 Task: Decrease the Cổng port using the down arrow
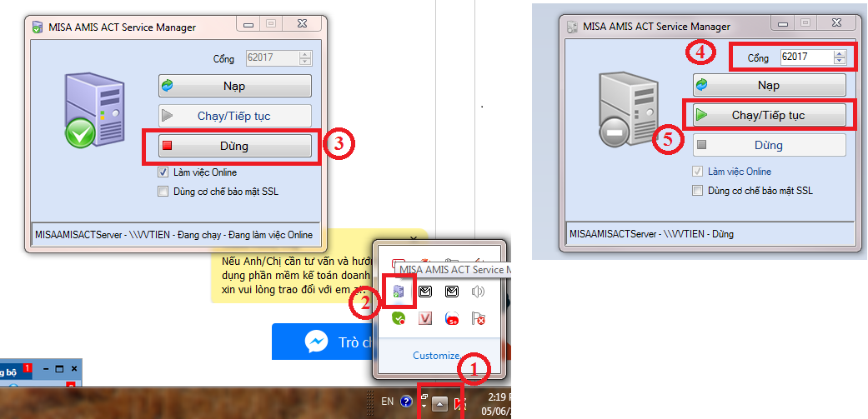[x=840, y=60]
